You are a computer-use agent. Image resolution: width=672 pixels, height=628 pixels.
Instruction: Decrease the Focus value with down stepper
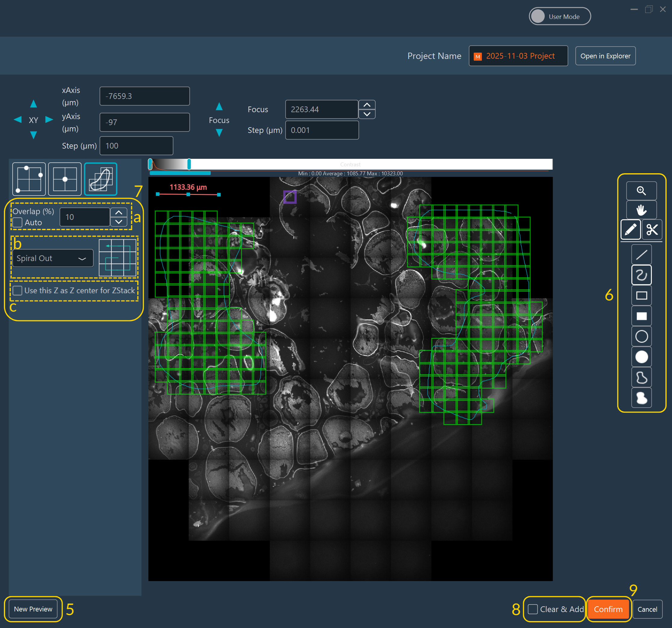(x=367, y=114)
